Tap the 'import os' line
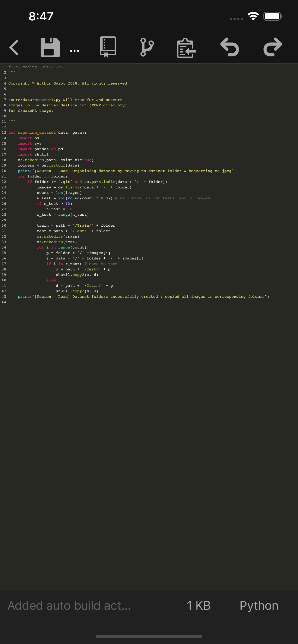 coord(29,138)
